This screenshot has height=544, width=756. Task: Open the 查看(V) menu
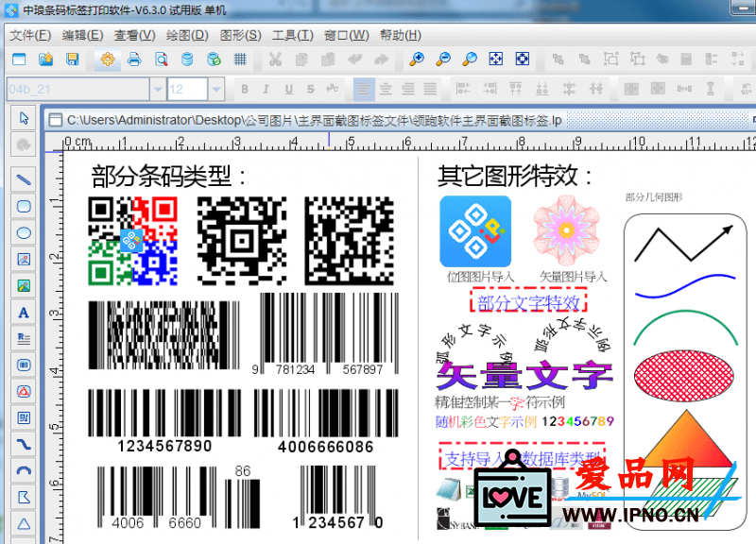coord(134,35)
